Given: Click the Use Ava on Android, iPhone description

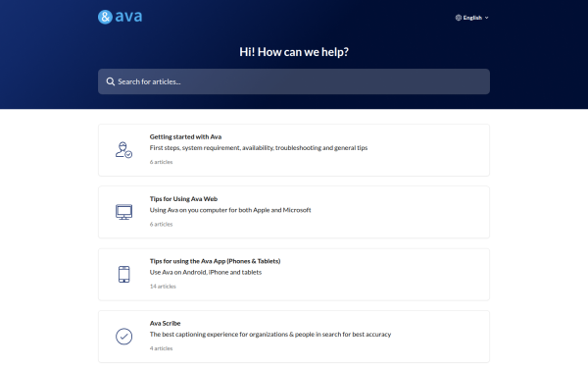Looking at the screenshot, I should (x=206, y=272).
